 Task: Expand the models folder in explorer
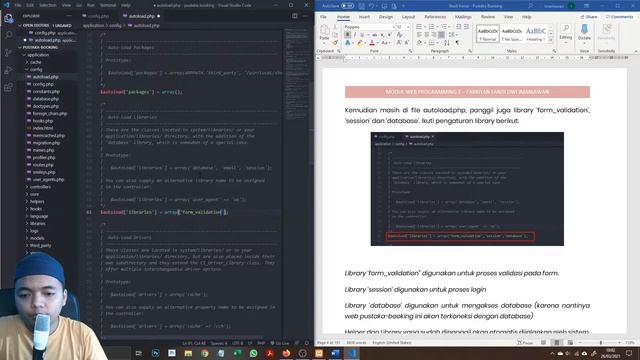[36, 238]
